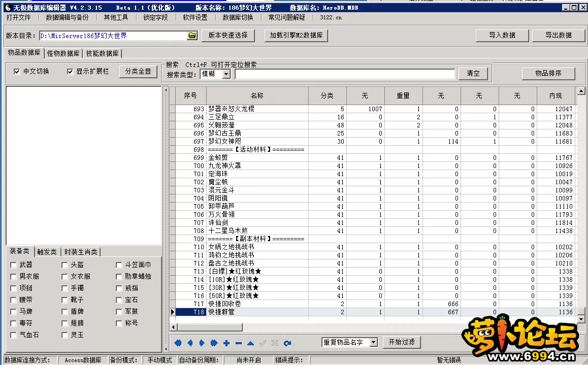588x365 pixels.
Task: Insert new record with plus icon
Action: 226,343
